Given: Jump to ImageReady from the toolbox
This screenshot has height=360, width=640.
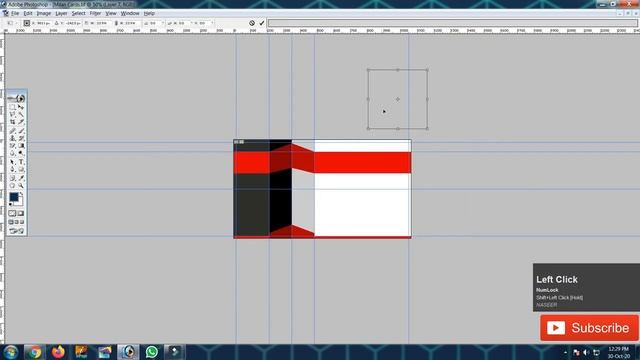Looking at the screenshot, I should tap(16, 231).
